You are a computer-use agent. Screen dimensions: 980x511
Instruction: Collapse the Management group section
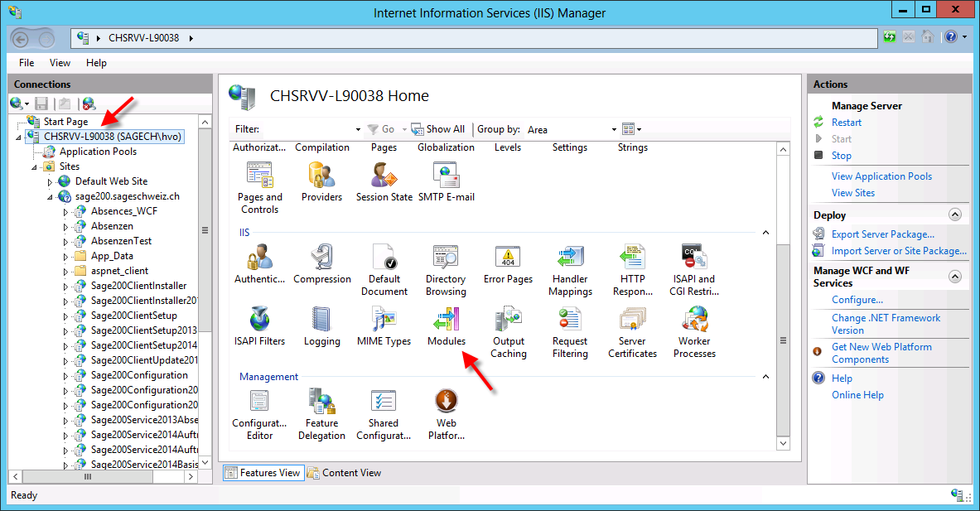coord(765,377)
